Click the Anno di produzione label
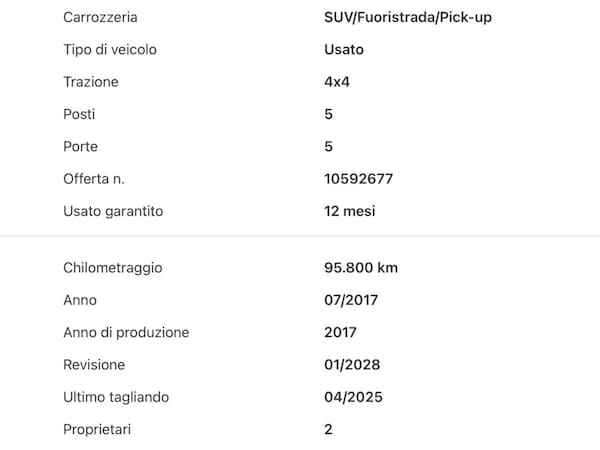This screenshot has width=600, height=450. tap(126, 332)
